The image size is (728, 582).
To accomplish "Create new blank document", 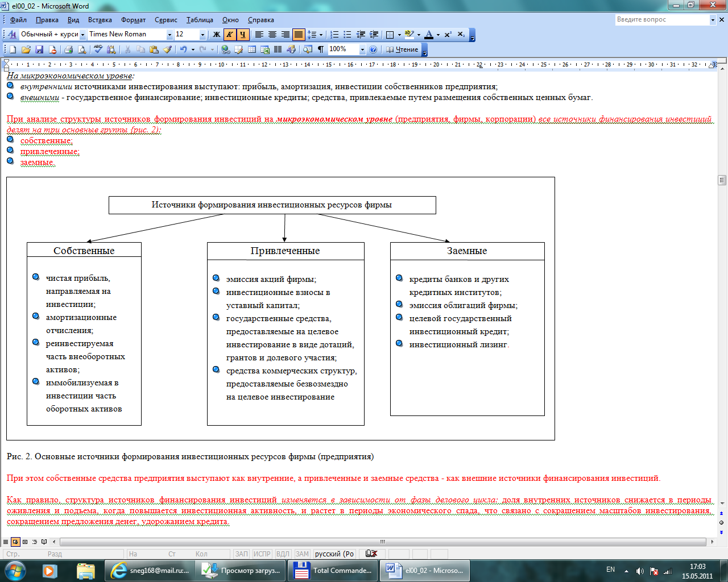I will click(x=13, y=49).
